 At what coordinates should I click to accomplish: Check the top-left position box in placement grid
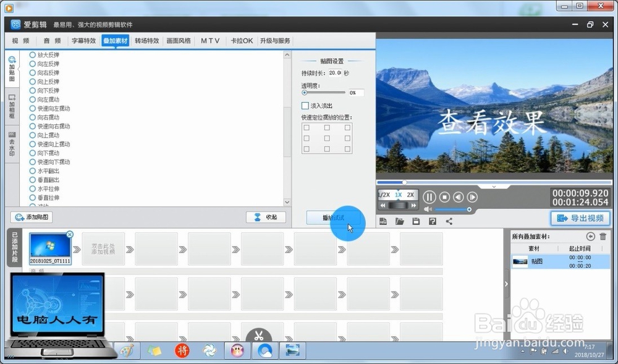[307, 128]
